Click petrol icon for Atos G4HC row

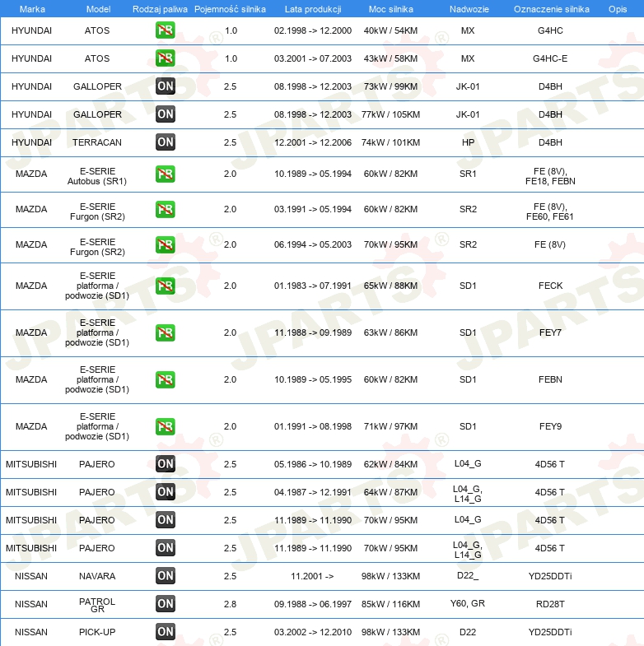click(x=166, y=30)
